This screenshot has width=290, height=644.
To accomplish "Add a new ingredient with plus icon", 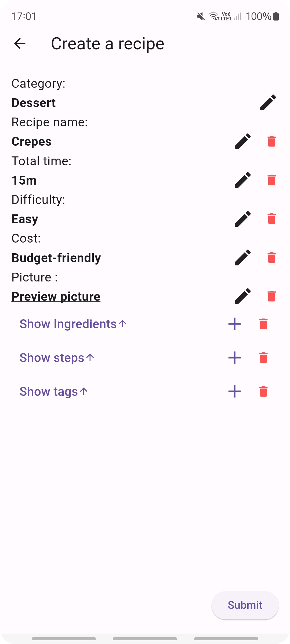I will coord(234,324).
